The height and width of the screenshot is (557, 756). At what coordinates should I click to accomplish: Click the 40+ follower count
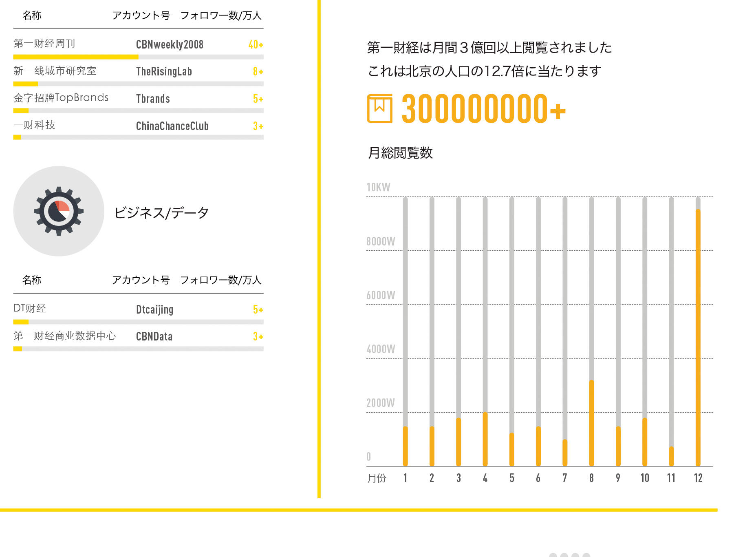[x=256, y=44]
